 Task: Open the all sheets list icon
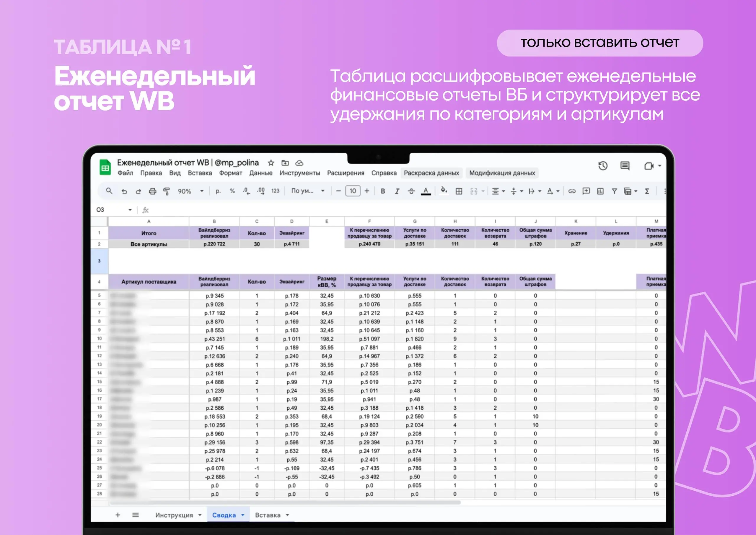[135, 515]
